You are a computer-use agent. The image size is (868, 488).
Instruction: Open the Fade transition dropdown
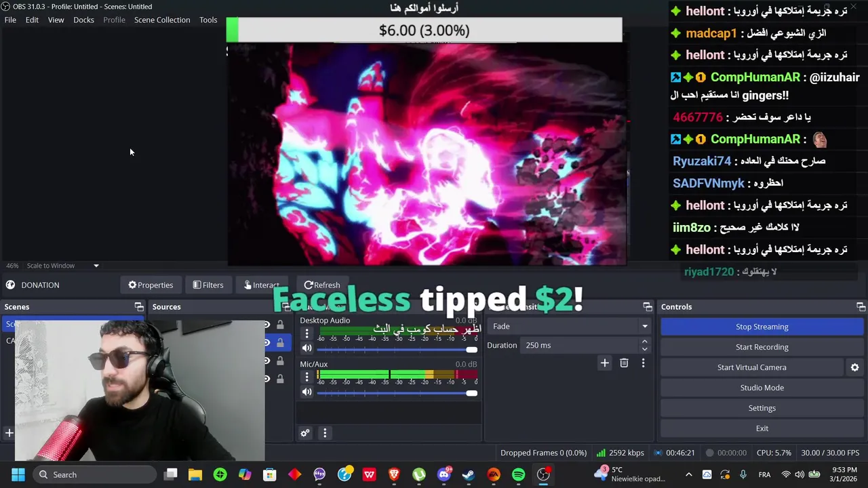coord(570,326)
